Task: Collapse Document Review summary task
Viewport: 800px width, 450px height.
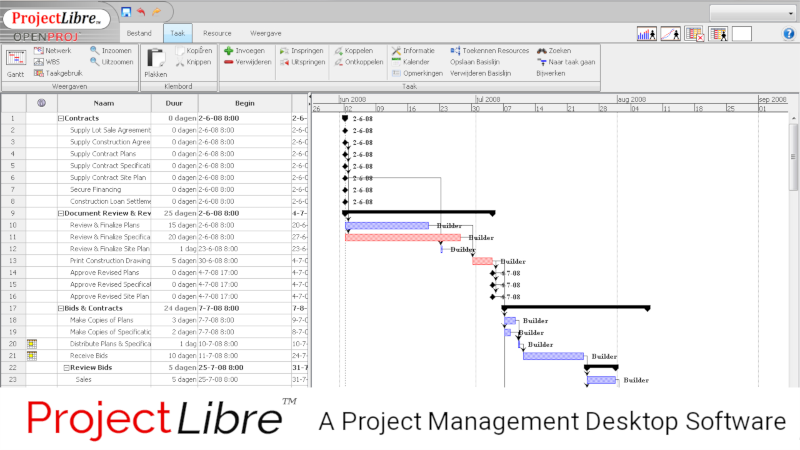Action: click(61, 213)
